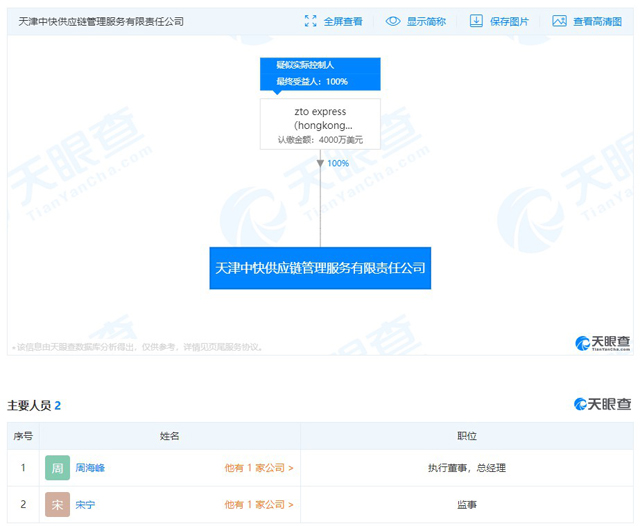This screenshot has height=526, width=640.
Task: Click the 监事 position cell
Action: [467, 504]
